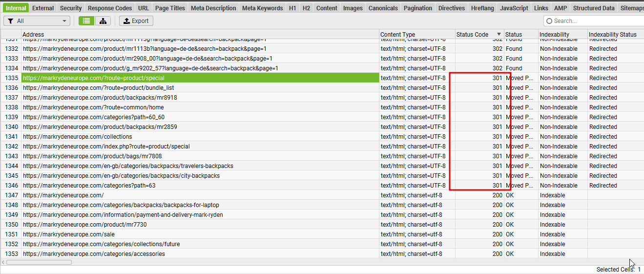
Task: Click the horizontal scrollbar thumb
Action: pos(39,262)
